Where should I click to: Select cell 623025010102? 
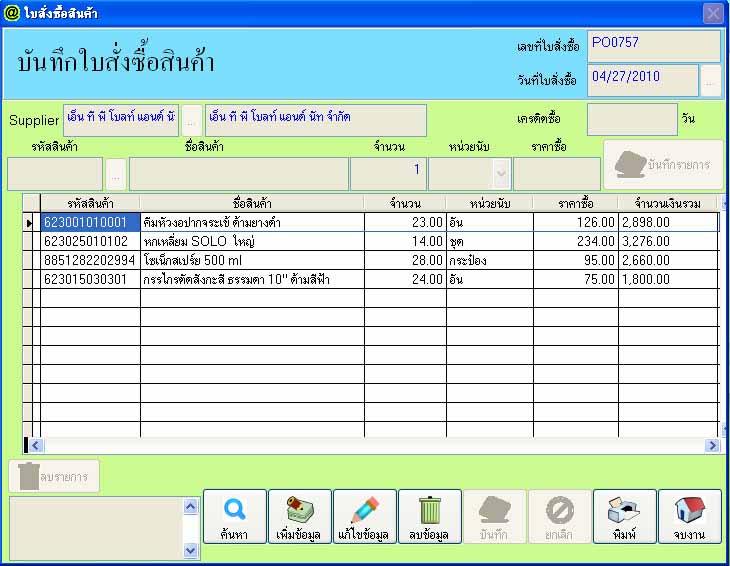(90, 242)
